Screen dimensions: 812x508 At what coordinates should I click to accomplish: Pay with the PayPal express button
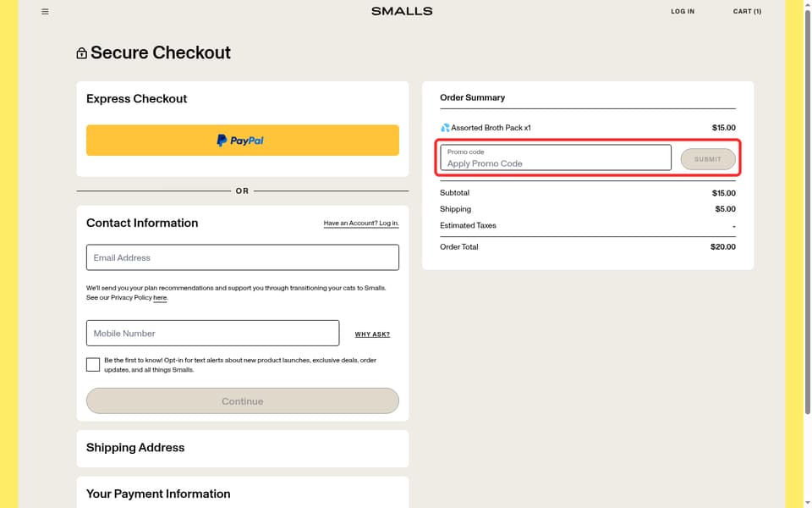(243, 140)
